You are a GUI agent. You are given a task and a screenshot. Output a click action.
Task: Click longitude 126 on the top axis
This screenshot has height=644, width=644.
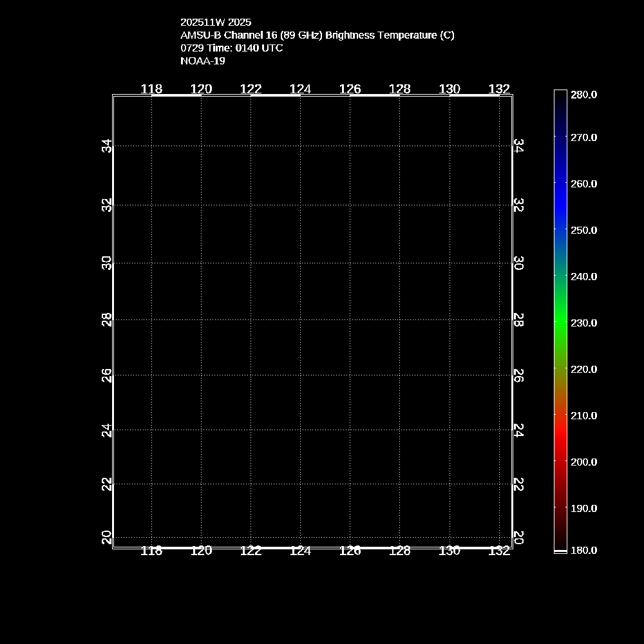click(x=350, y=89)
